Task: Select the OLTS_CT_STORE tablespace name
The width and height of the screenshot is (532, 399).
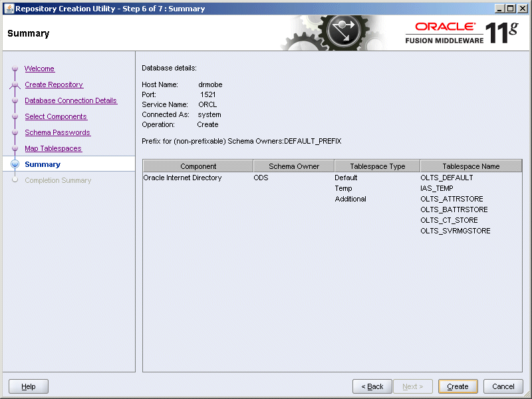Action: (x=449, y=220)
